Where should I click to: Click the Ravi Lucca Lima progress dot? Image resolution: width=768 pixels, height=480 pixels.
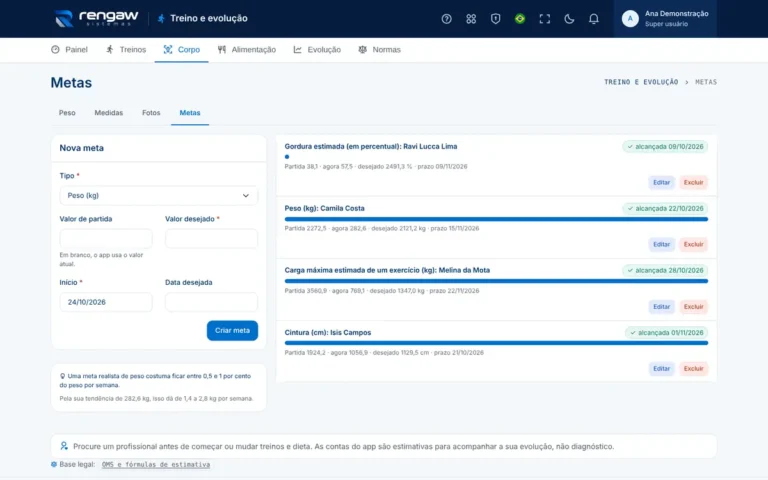pos(287,157)
